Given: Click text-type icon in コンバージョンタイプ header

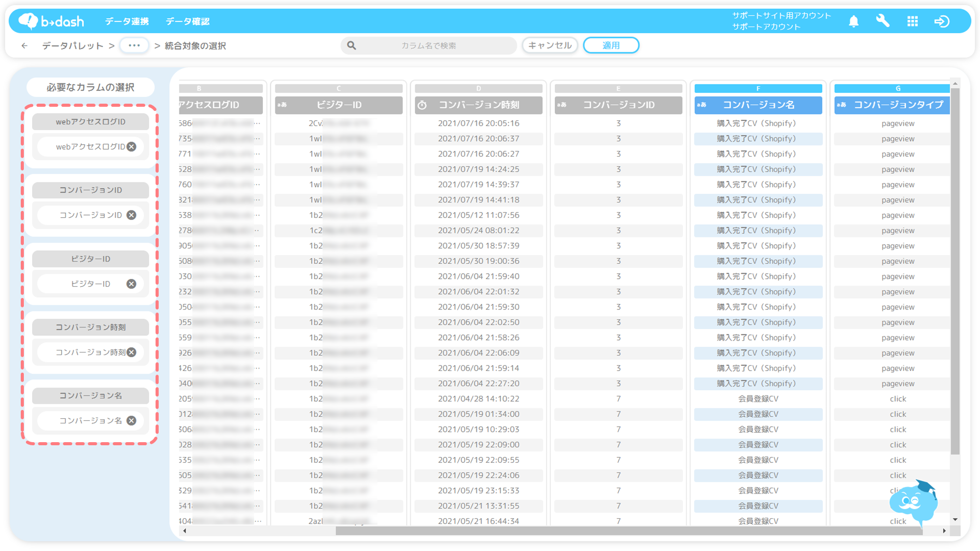Looking at the screenshot, I should pyautogui.click(x=842, y=105).
